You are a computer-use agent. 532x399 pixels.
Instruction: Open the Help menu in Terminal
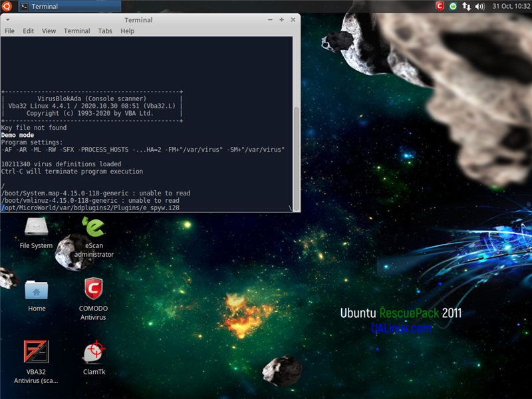127,31
